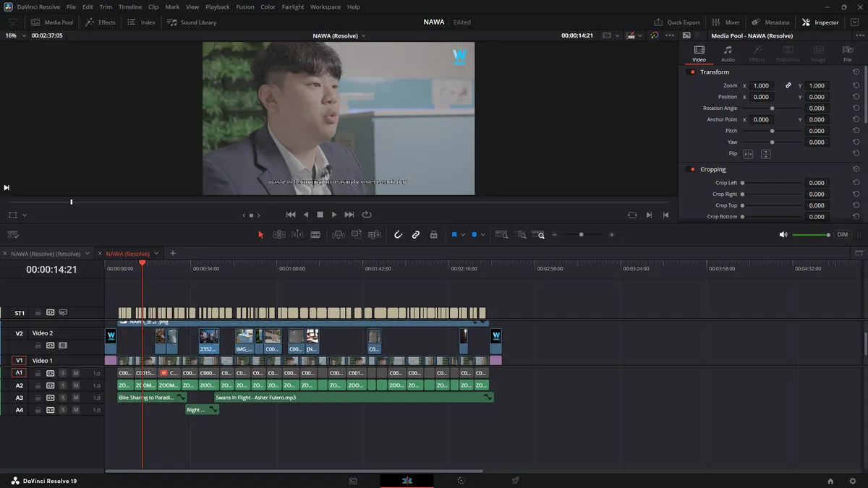This screenshot has width=868, height=488.
Task: Open the Sound Library panel
Action: pos(192,22)
